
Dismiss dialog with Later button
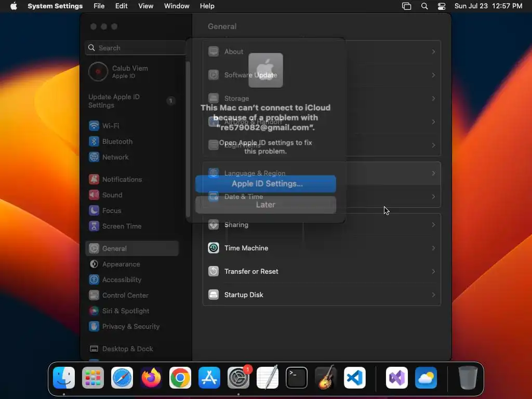(265, 205)
